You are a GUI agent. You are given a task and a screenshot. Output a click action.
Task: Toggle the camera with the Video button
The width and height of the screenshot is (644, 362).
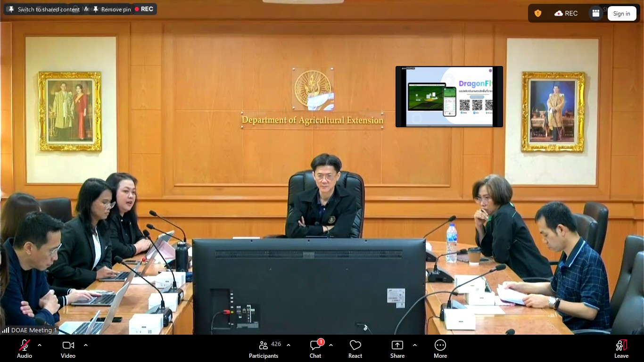point(68,349)
